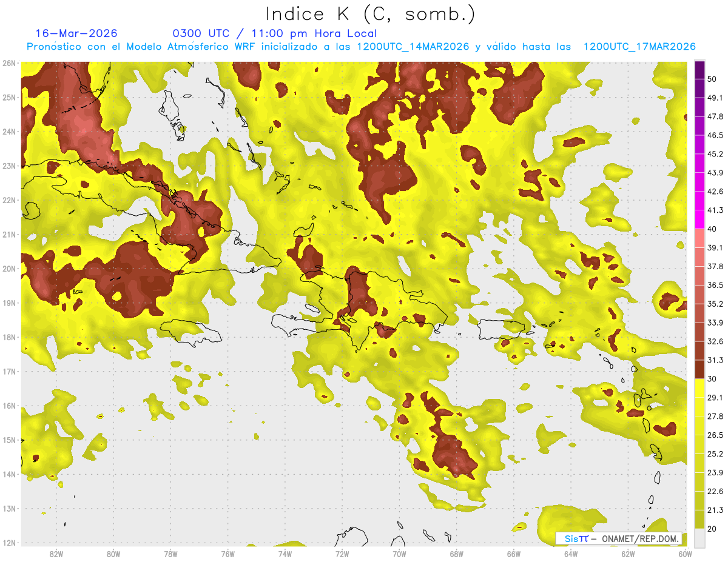Click the latitude label "24N"
This screenshot has width=728, height=562.
tap(8, 132)
